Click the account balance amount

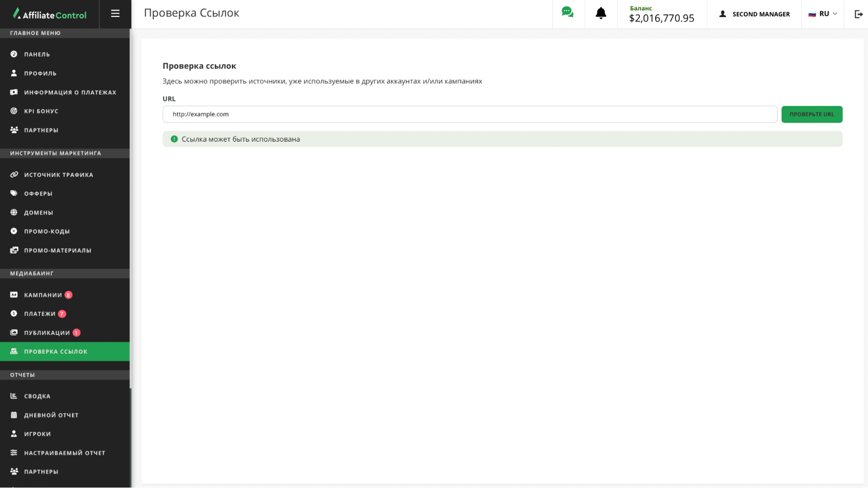tap(661, 18)
